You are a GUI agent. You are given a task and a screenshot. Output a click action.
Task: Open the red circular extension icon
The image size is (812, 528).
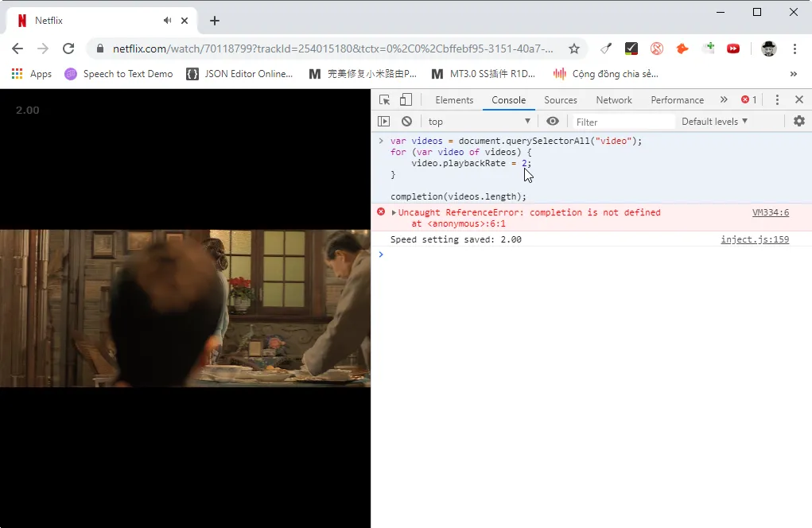click(x=657, y=49)
